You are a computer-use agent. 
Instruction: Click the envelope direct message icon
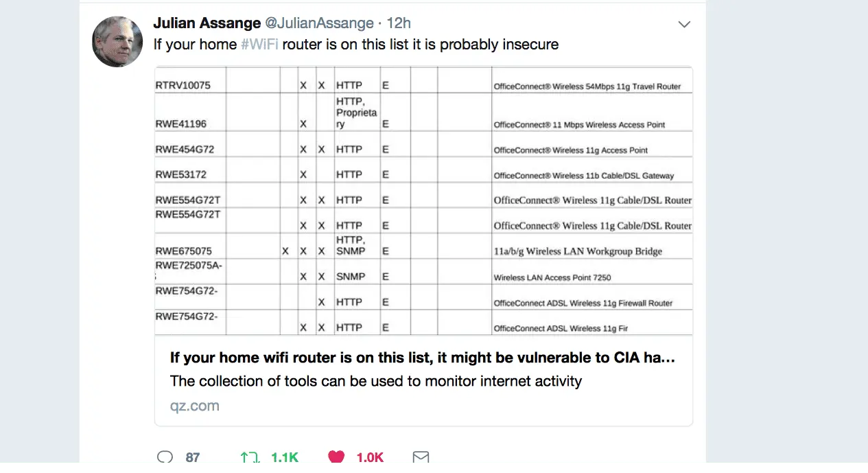pyautogui.click(x=421, y=457)
